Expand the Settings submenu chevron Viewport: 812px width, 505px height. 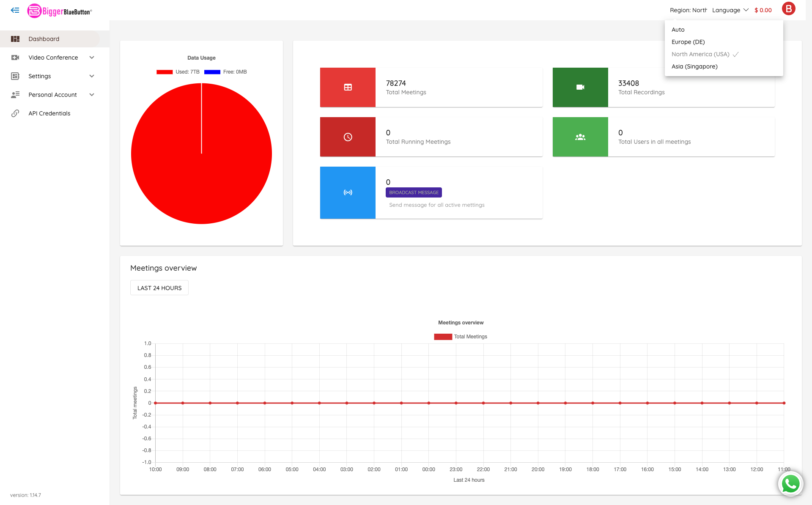(92, 76)
